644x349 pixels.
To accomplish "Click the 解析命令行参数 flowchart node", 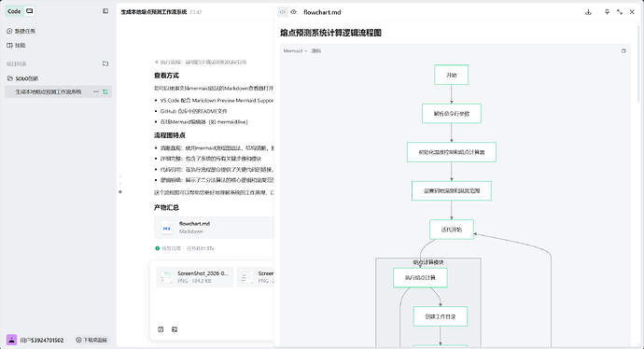I will (452, 113).
